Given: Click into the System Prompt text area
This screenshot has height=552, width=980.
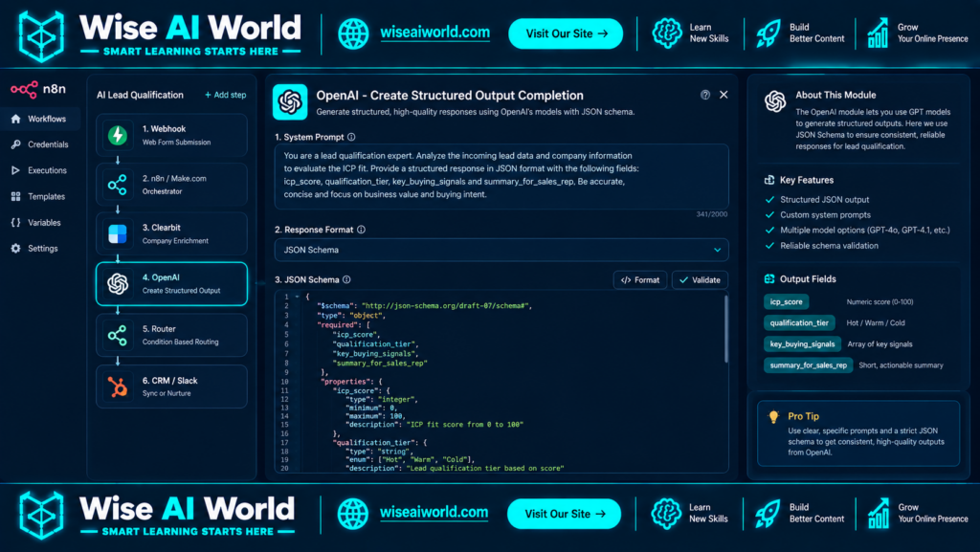Looking at the screenshot, I should point(501,177).
